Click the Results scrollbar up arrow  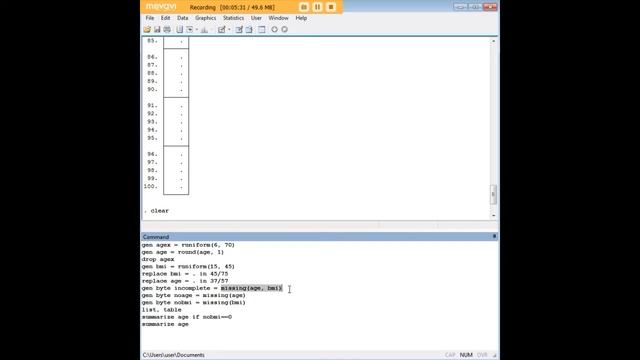coord(493,41)
